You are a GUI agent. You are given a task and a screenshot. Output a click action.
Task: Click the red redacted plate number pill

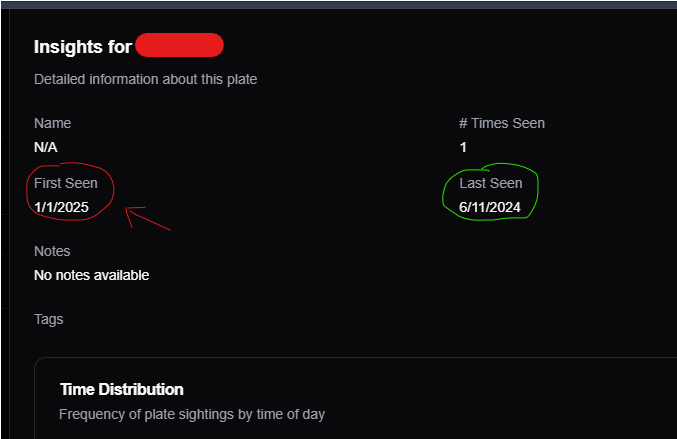[x=179, y=45]
